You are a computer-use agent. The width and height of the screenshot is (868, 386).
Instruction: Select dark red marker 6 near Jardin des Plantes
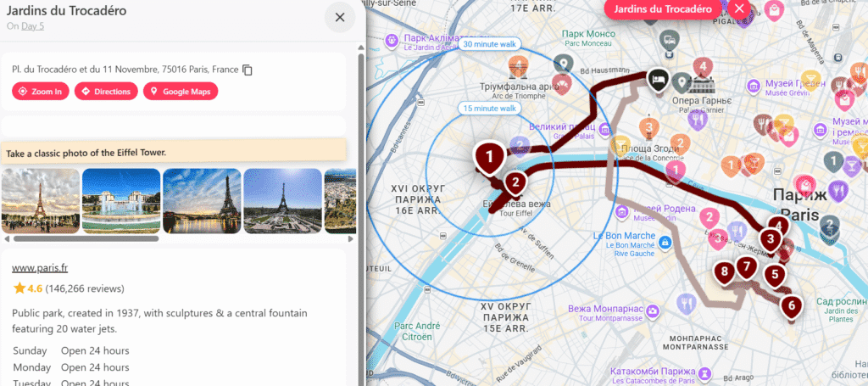coord(792,305)
